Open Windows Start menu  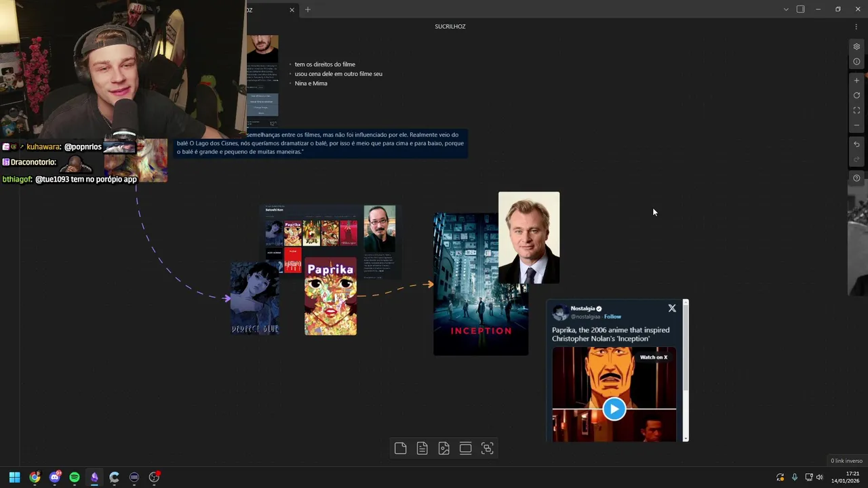click(14, 477)
